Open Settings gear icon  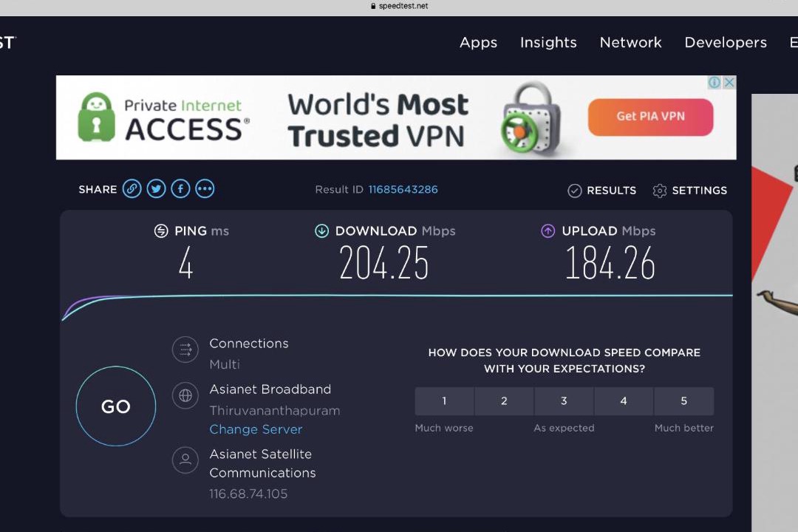(660, 191)
